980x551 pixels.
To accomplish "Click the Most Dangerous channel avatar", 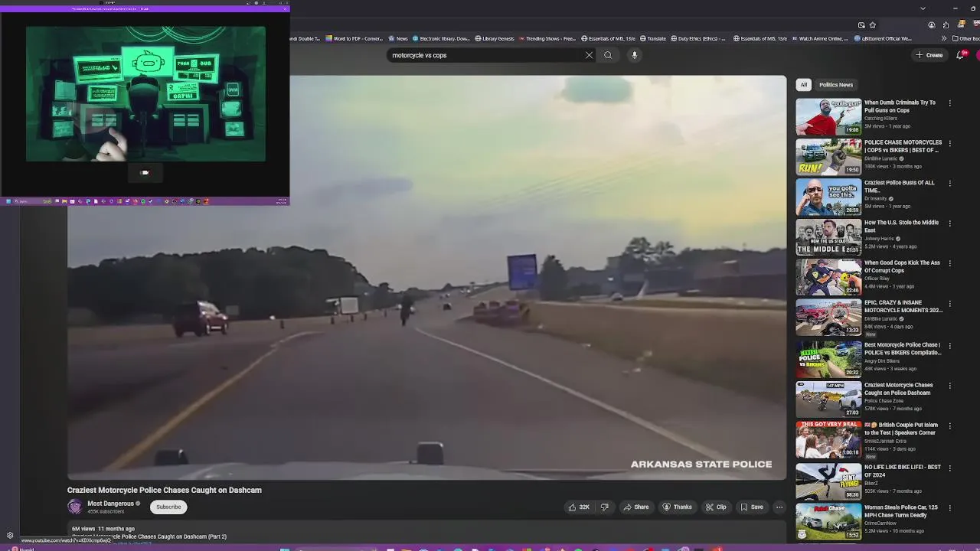I will pos(75,507).
